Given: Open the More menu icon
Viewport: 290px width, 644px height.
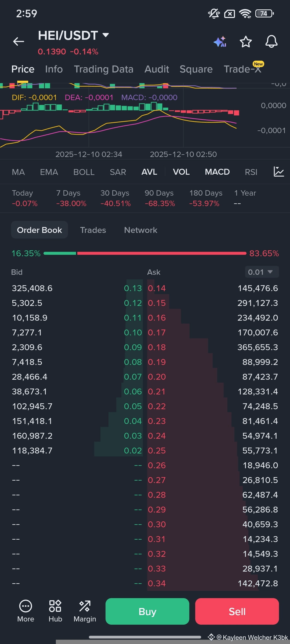Looking at the screenshot, I should tap(26, 606).
